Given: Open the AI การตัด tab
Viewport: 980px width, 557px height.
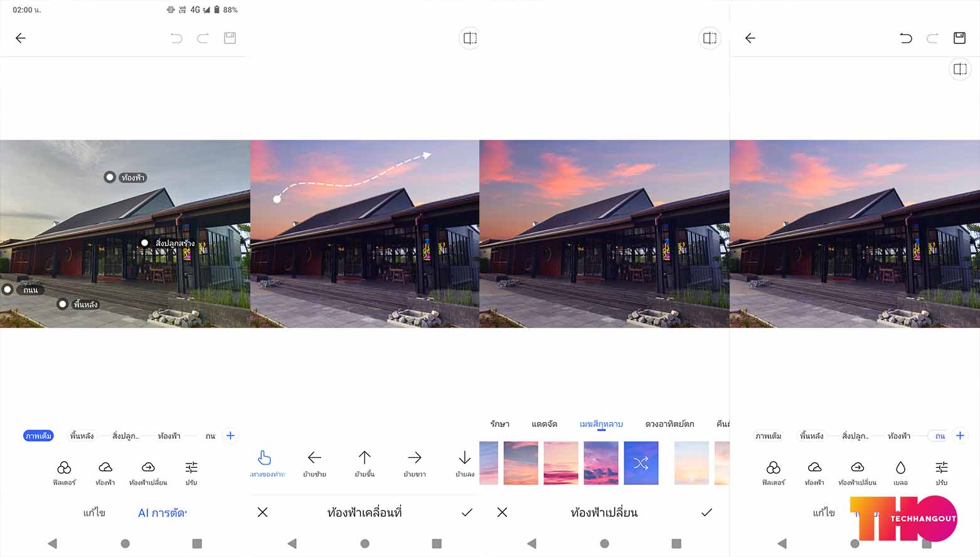Looking at the screenshot, I should point(162,513).
